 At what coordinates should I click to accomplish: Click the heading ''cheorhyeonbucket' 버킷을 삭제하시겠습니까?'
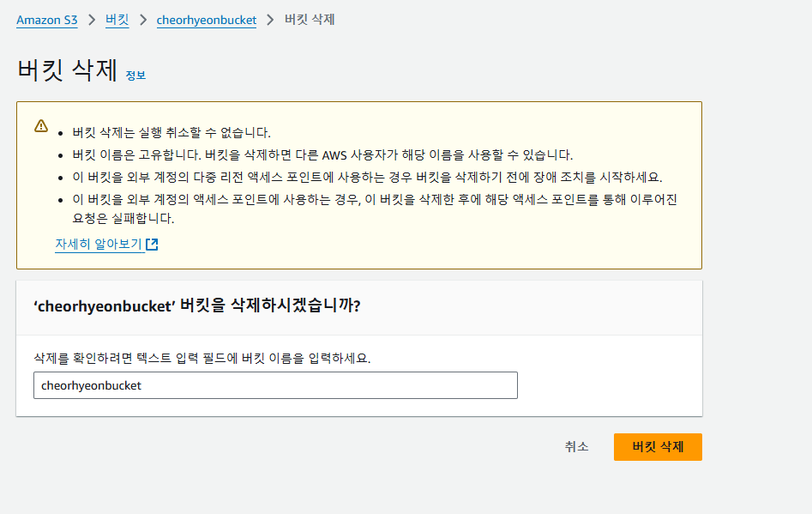(197, 305)
